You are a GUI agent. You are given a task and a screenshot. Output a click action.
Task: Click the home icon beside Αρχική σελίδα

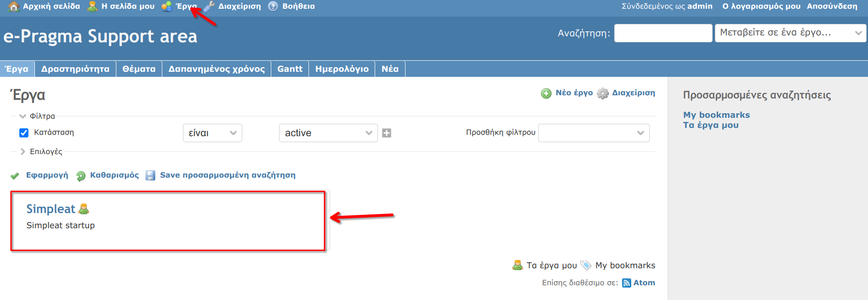click(x=14, y=6)
